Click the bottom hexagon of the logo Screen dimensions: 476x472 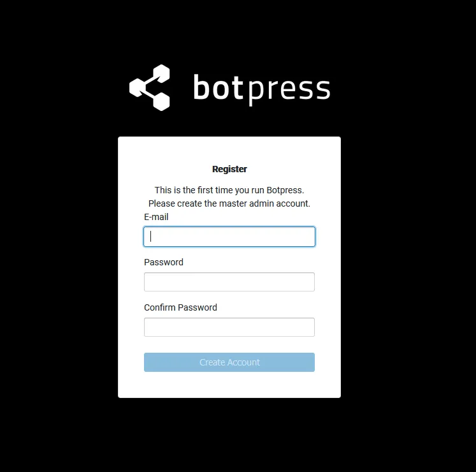coord(161,101)
